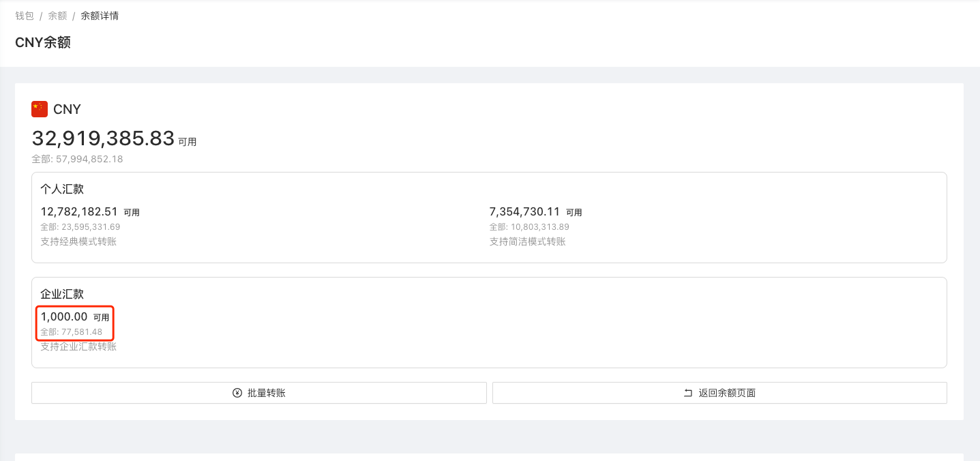Click 支持企业汇款转账 description

(x=78, y=346)
